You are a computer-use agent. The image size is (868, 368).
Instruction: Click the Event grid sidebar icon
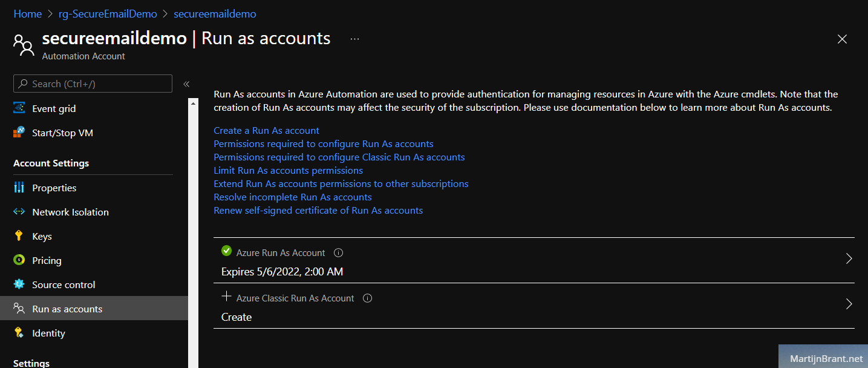click(19, 108)
